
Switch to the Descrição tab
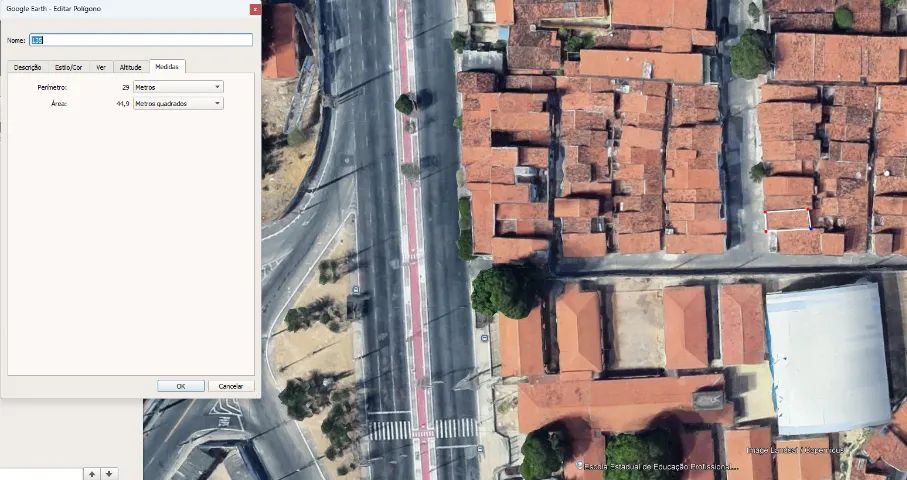click(x=28, y=67)
